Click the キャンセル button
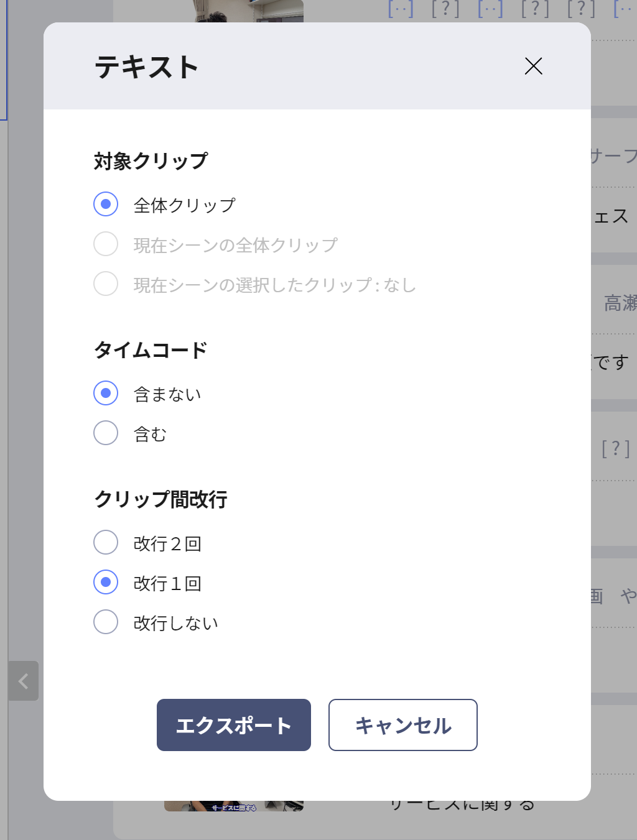This screenshot has height=840, width=637. pos(403,725)
